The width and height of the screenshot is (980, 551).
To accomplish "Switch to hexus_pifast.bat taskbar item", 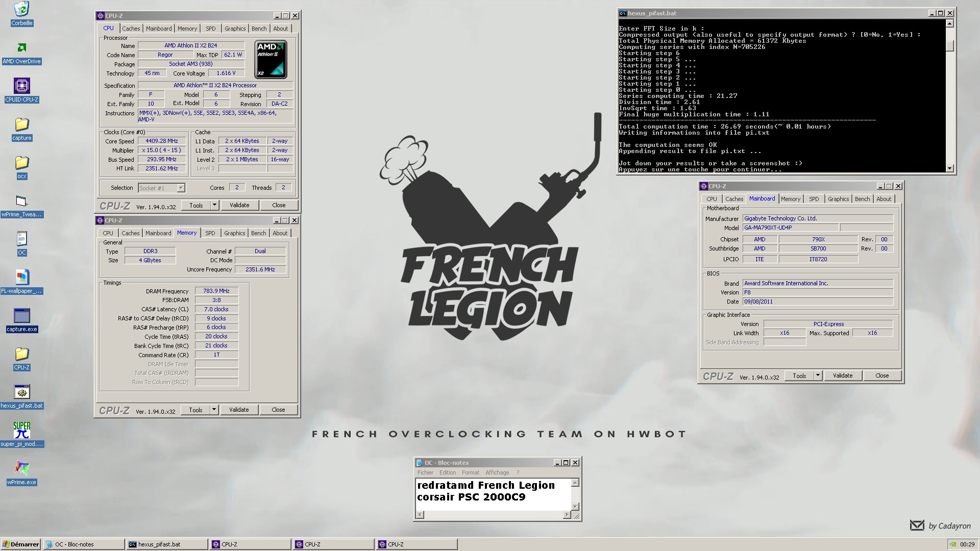I will (x=167, y=544).
